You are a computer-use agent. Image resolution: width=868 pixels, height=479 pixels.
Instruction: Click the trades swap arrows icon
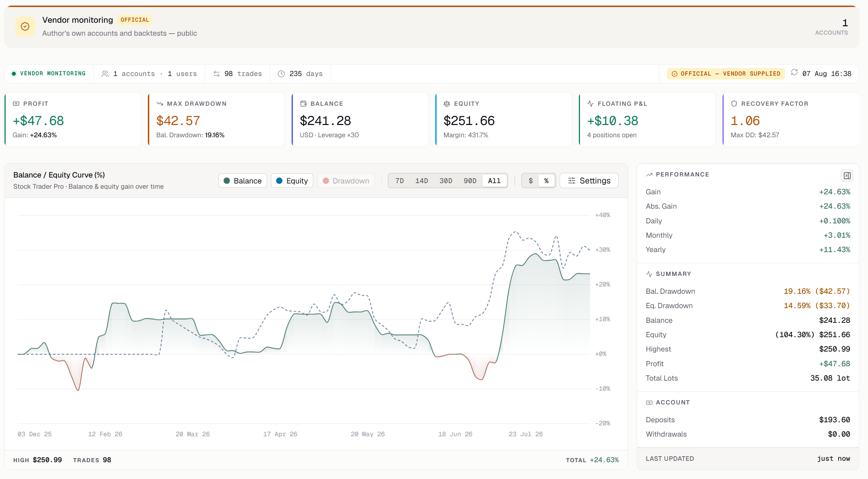click(217, 74)
